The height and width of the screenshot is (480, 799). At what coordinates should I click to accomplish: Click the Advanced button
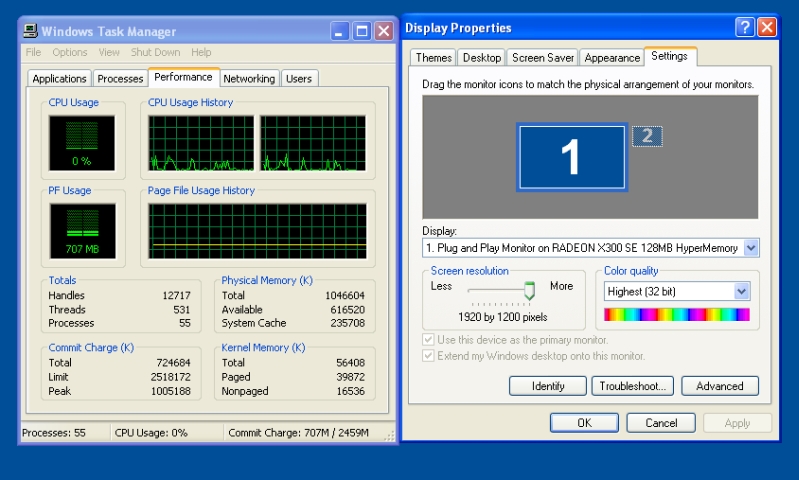pos(720,386)
